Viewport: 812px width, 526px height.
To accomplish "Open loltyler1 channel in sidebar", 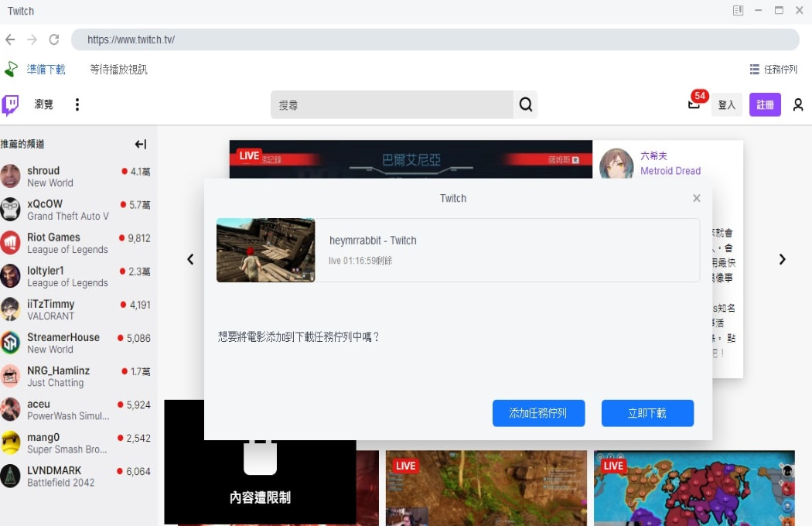I will (77, 276).
